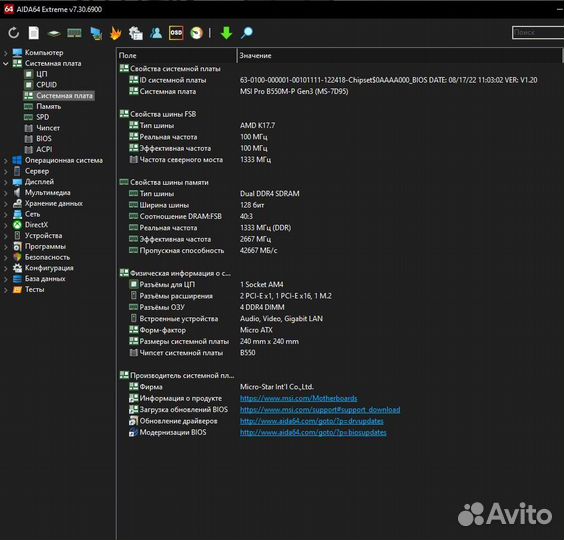Click the disk benchmark drive icon
This screenshot has width=564, height=540.
(54, 33)
